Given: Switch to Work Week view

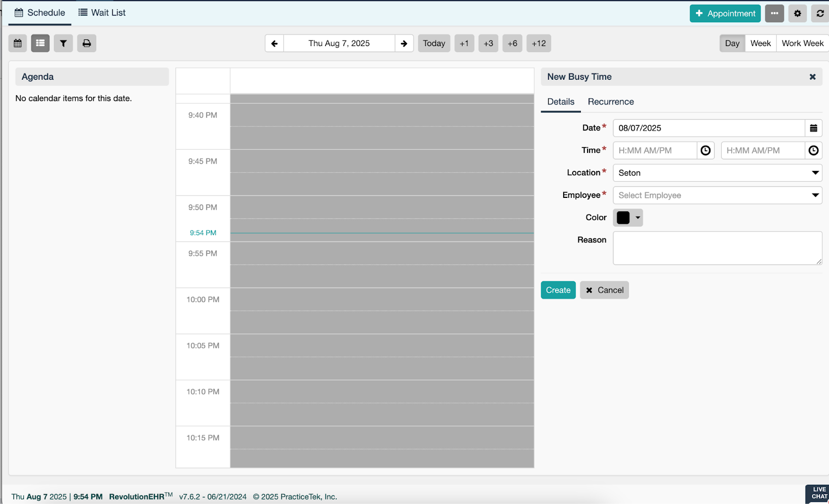Looking at the screenshot, I should click(802, 44).
